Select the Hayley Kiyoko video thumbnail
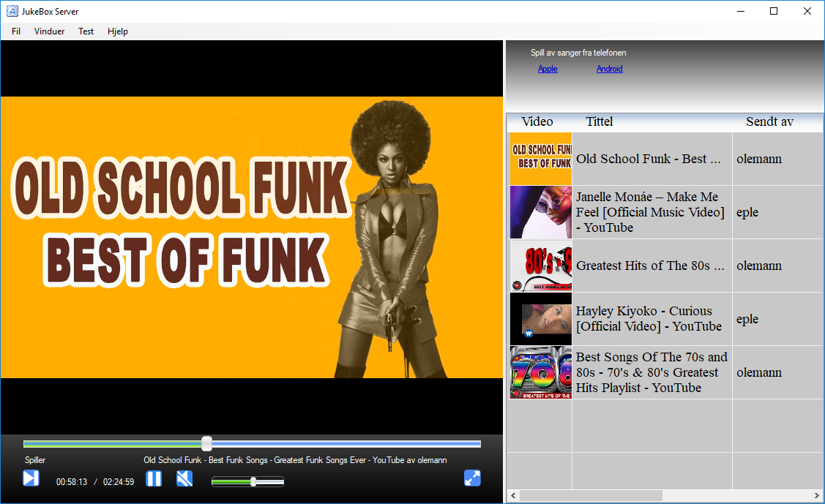 (541, 319)
